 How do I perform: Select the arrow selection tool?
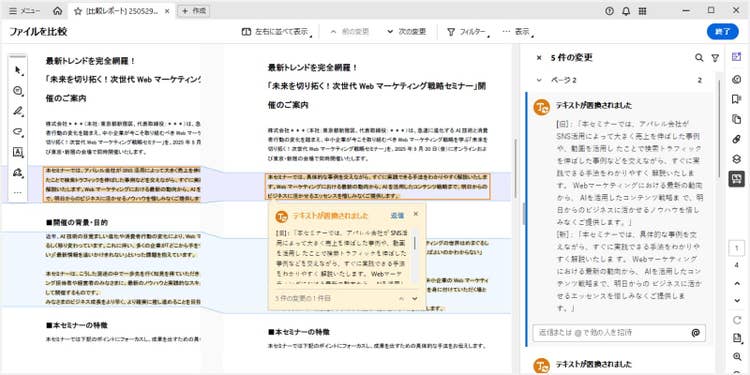pyautogui.click(x=18, y=70)
